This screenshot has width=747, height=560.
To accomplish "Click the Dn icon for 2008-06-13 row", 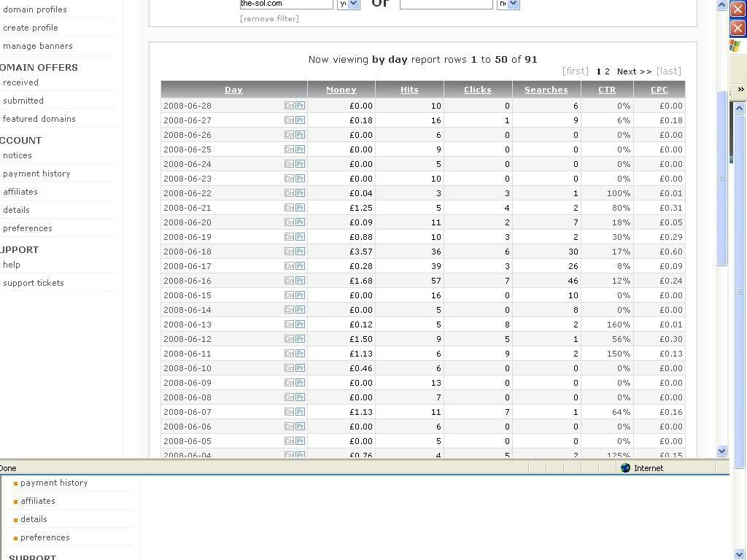I will (289, 324).
